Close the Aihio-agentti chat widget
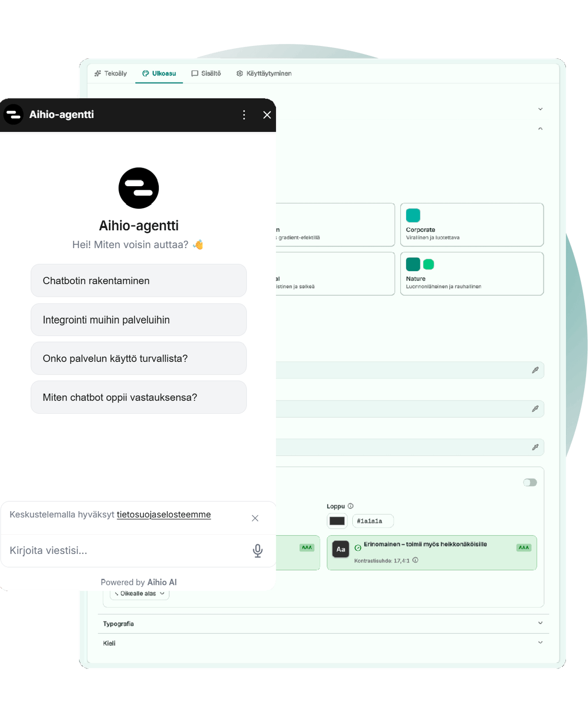Screen dimensions: 588x718 coord(267,115)
